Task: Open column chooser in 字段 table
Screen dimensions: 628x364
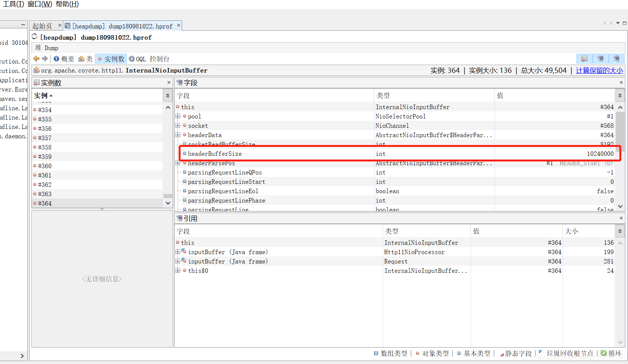Action: [x=620, y=96]
